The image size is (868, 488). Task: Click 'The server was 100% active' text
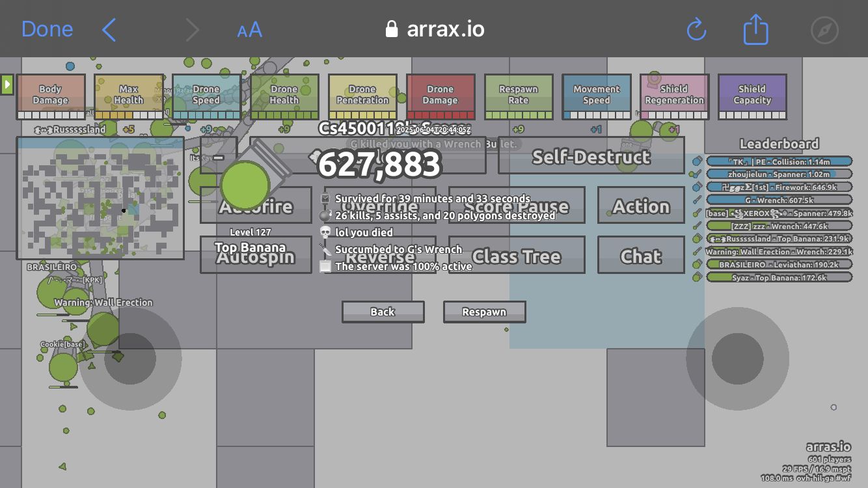pyautogui.click(x=403, y=266)
